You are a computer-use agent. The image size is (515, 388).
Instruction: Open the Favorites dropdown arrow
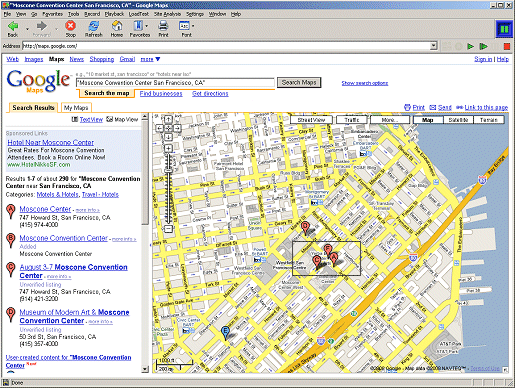click(146, 26)
